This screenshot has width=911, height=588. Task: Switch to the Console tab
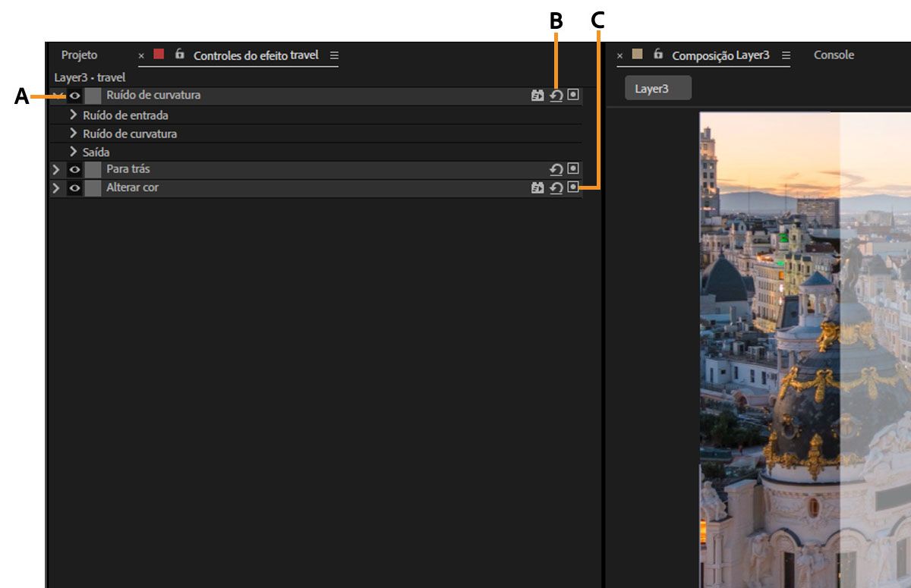834,55
